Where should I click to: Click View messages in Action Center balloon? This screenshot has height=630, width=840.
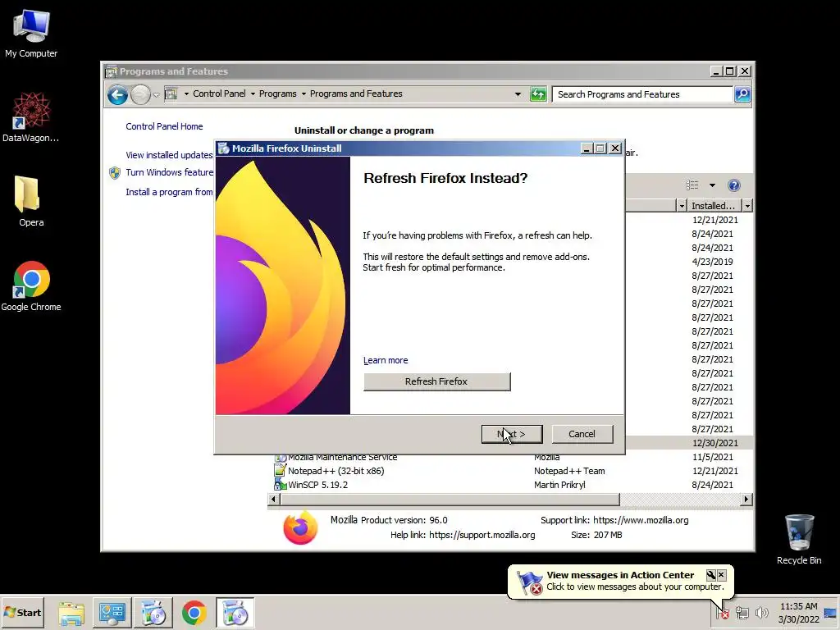click(620, 575)
